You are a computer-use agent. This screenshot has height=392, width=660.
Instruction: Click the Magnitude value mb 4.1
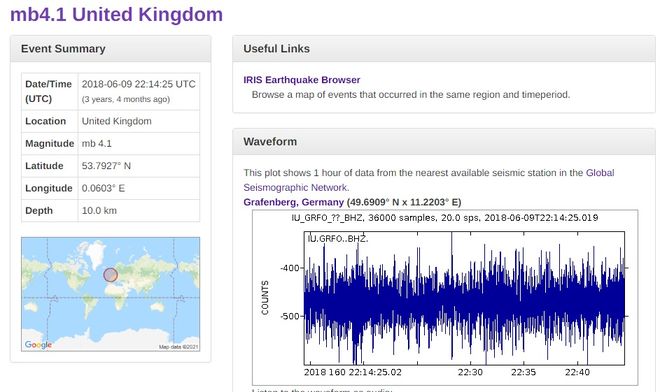point(96,144)
